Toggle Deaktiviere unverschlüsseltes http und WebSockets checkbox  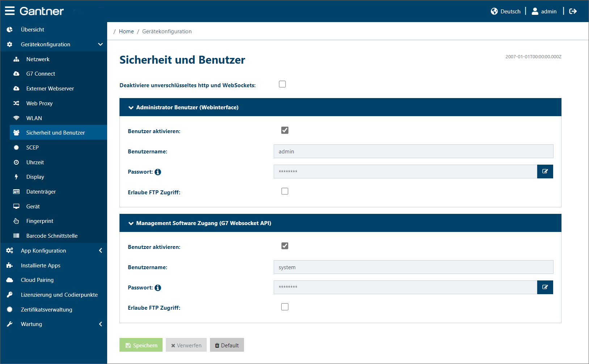282,84
